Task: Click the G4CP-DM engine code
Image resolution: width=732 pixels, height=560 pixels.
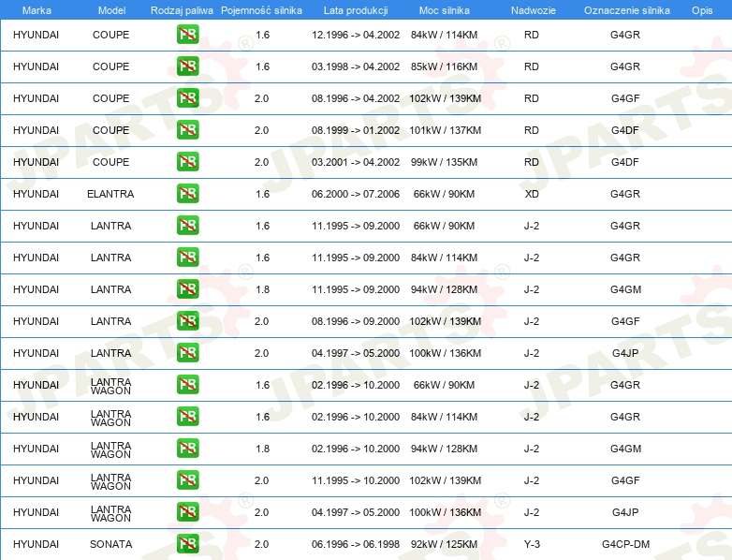Action: pyautogui.click(x=625, y=544)
